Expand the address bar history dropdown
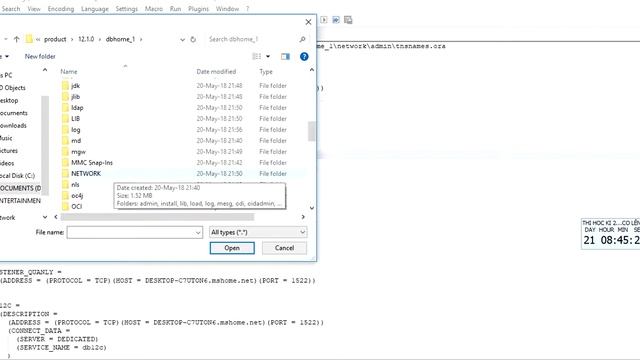 pyautogui.click(x=182, y=39)
